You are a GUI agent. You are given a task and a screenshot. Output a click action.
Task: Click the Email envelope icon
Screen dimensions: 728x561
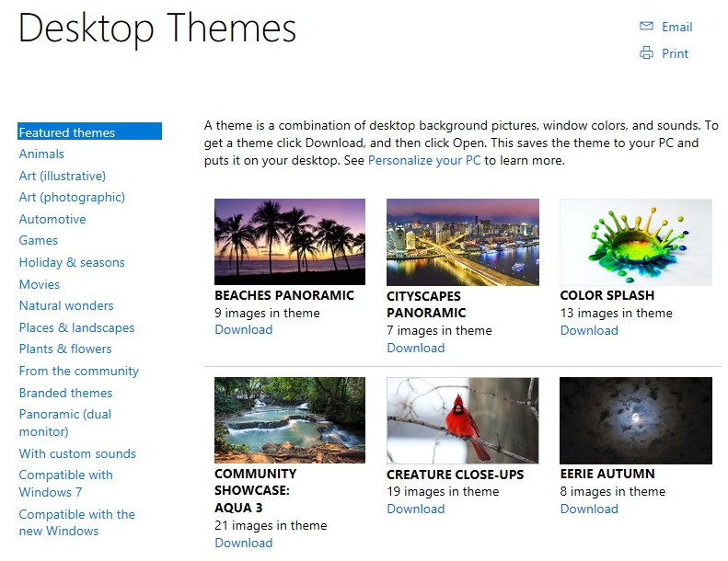point(646,26)
